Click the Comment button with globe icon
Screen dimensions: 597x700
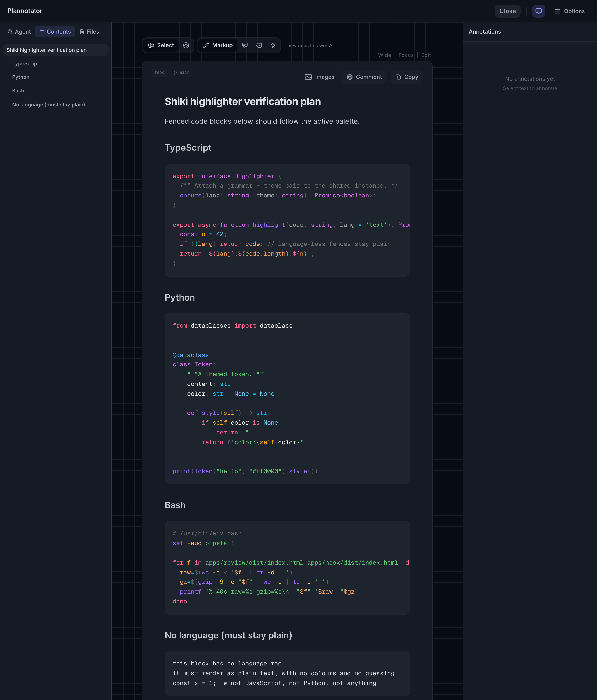click(364, 77)
